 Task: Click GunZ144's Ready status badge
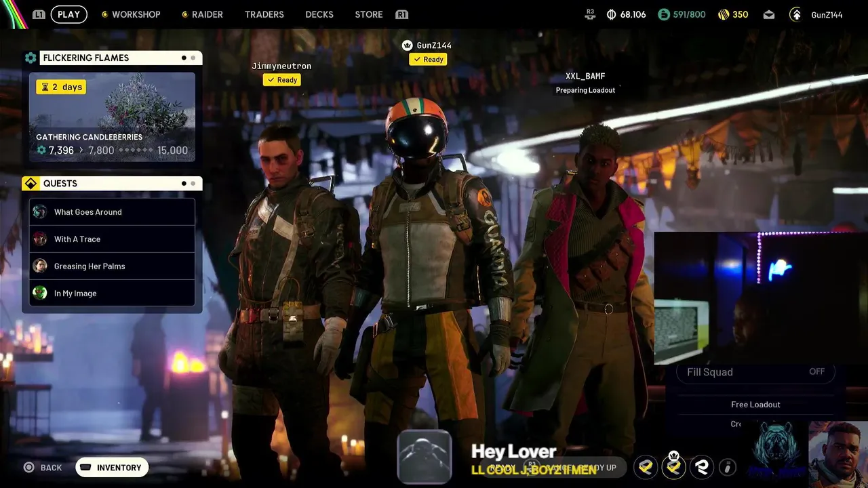pyautogui.click(x=428, y=60)
